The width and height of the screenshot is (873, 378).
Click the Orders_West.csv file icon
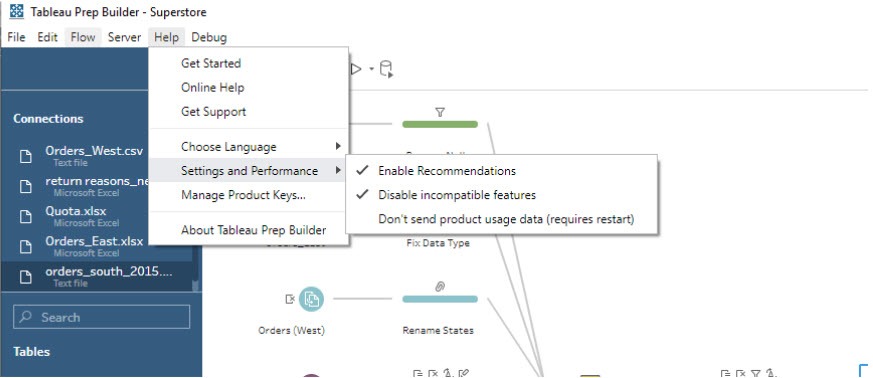26,156
